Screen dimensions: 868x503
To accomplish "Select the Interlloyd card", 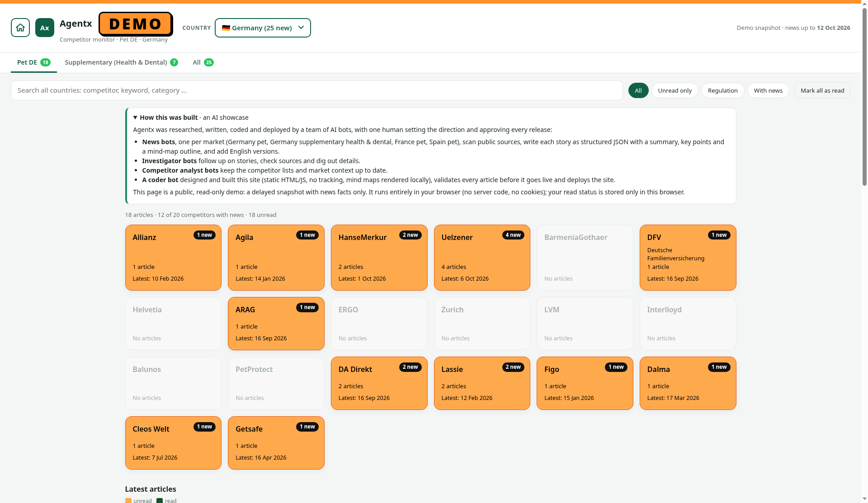I will pyautogui.click(x=688, y=324).
